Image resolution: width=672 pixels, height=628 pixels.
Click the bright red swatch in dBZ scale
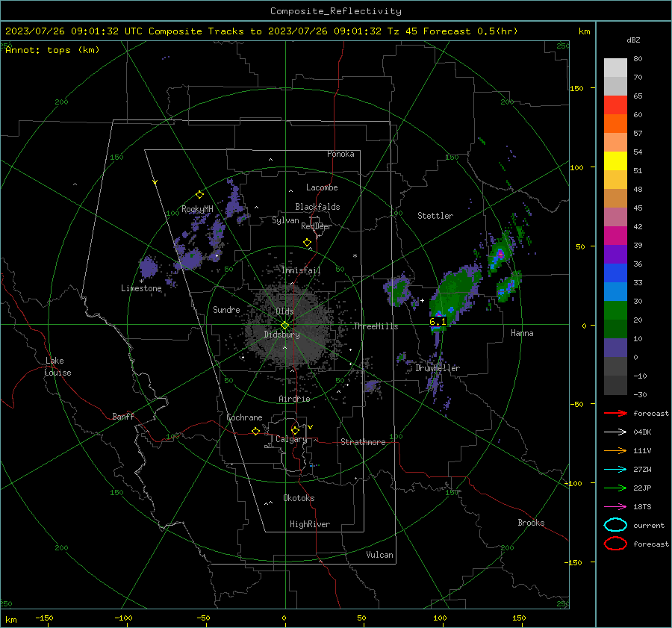615,105
